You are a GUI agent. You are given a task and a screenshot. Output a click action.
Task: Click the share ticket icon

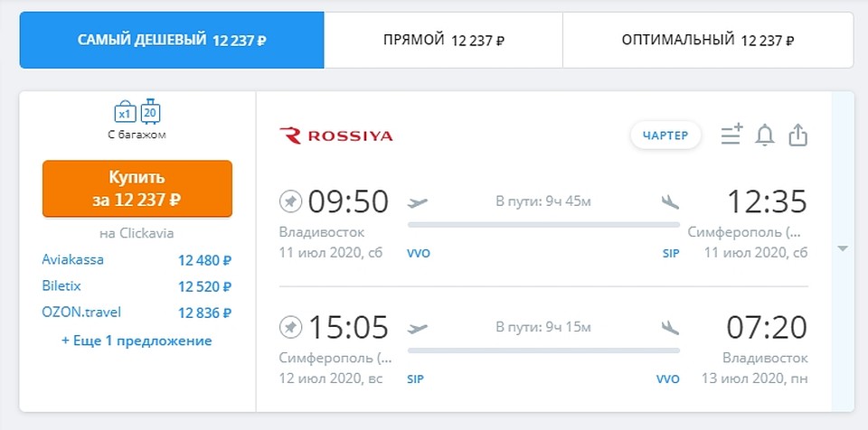click(x=797, y=135)
